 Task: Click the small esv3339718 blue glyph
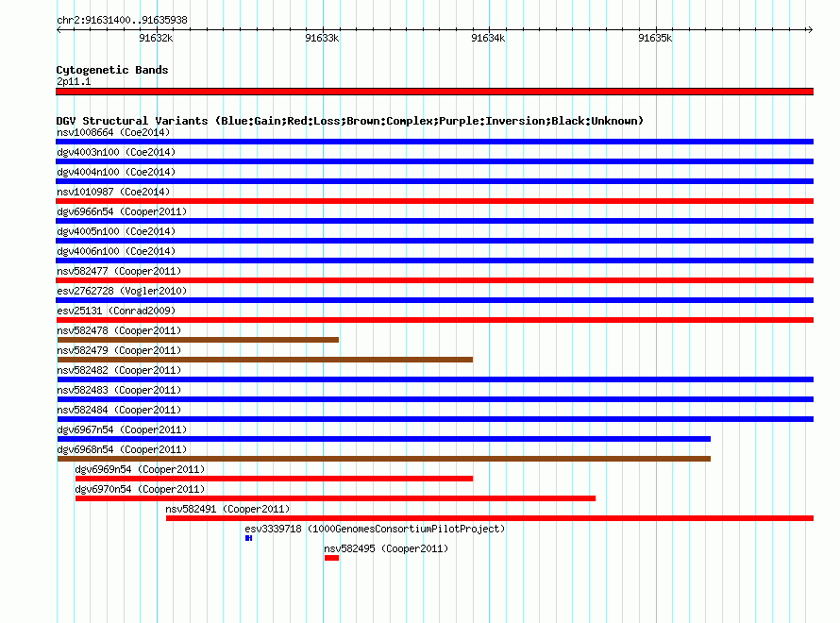click(248, 538)
